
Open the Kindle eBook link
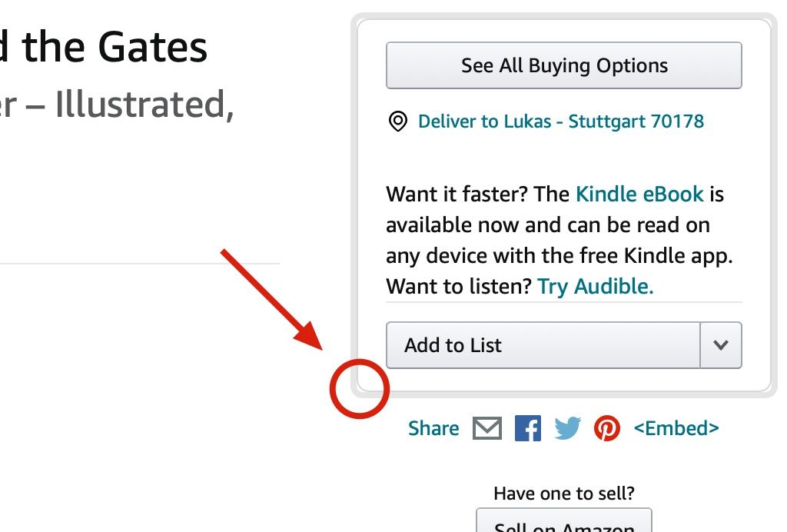(x=639, y=194)
